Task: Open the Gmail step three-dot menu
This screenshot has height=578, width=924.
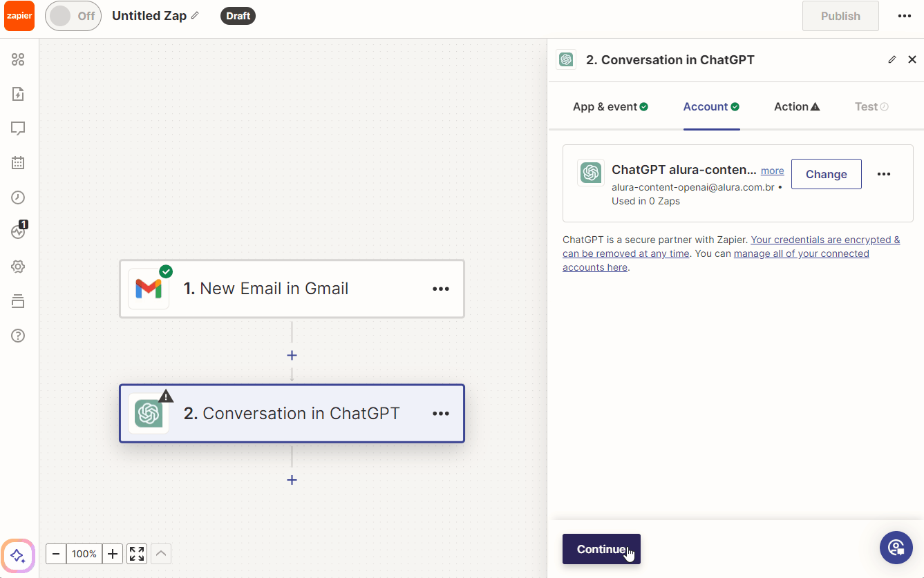Action: coord(441,289)
